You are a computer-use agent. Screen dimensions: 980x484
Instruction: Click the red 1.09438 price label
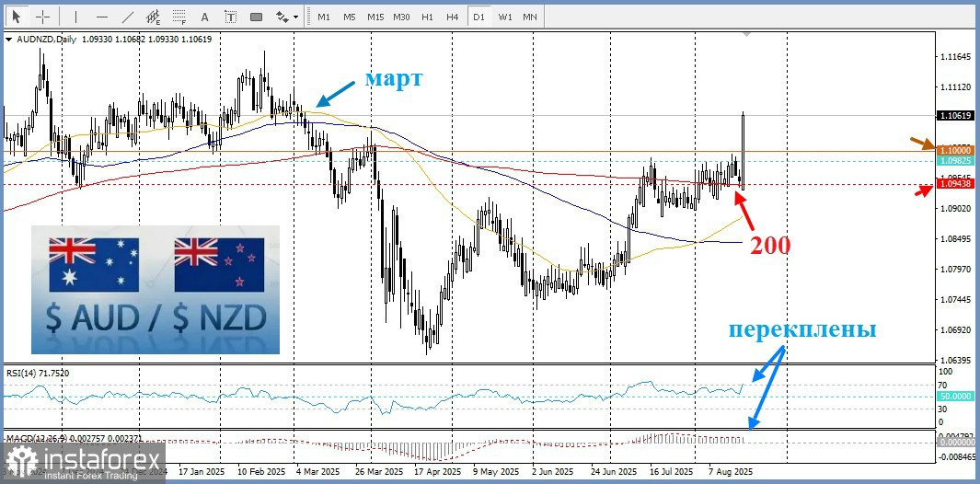[953, 184]
